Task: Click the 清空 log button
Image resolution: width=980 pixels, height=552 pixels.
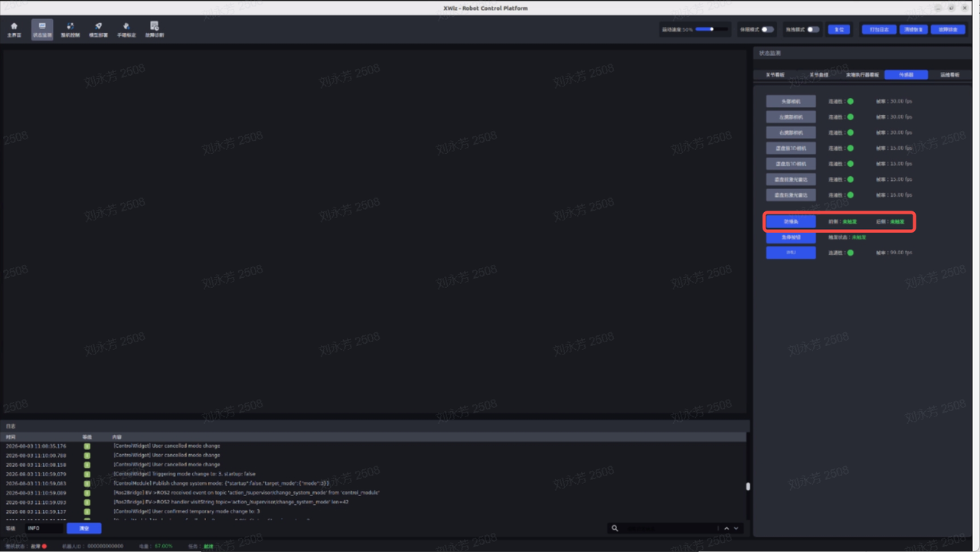Action: pyautogui.click(x=84, y=528)
